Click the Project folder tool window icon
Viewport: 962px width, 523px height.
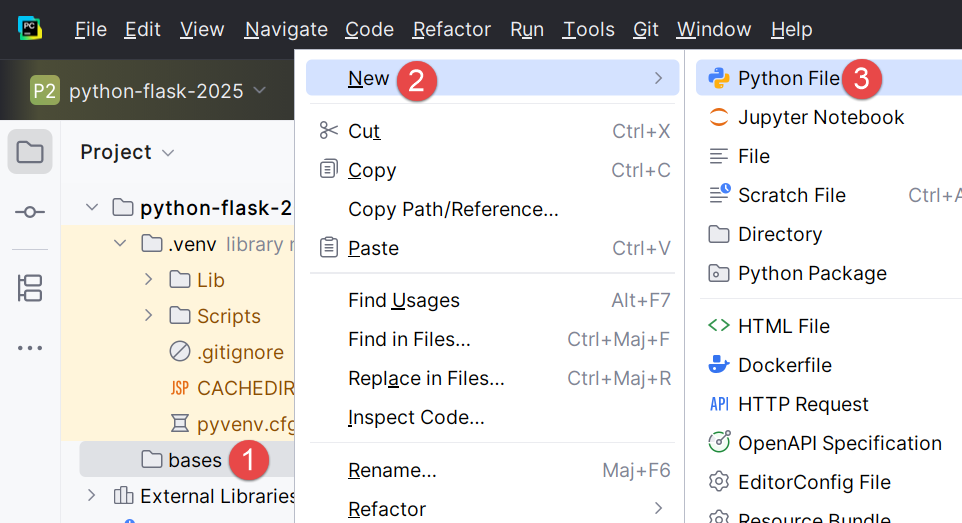pyautogui.click(x=30, y=153)
